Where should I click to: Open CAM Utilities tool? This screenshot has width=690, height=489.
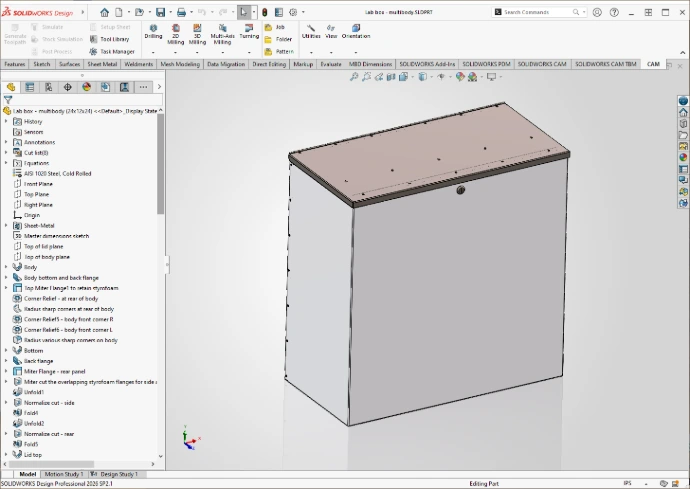(x=311, y=32)
